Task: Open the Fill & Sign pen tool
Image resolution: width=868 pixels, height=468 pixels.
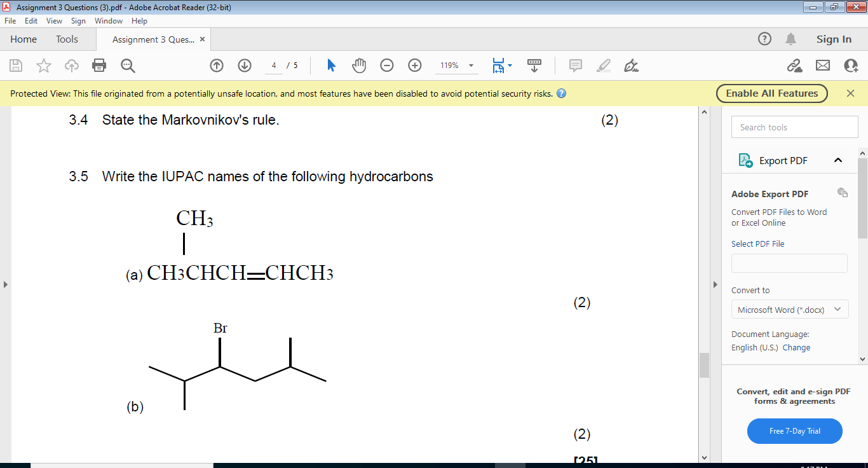Action: coord(631,65)
